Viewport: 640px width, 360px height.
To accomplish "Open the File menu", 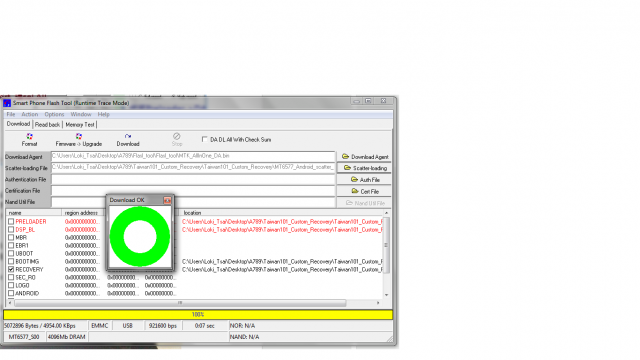I will (11, 114).
